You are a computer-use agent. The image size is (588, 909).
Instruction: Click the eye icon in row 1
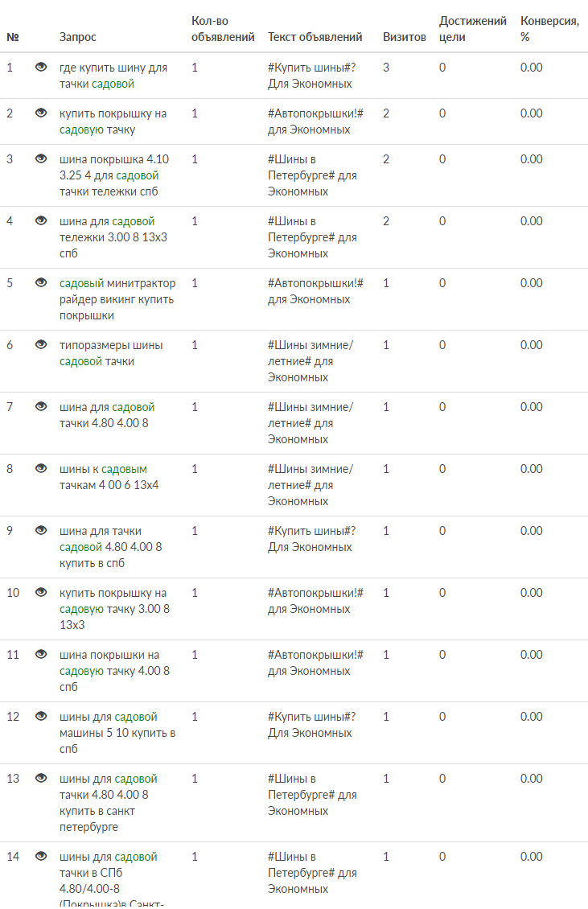point(41,68)
